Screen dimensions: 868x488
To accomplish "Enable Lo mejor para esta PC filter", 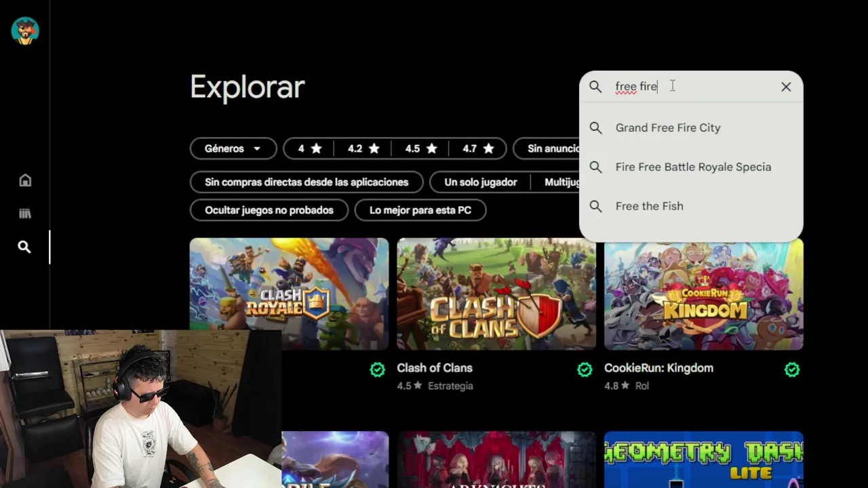I will (x=420, y=210).
